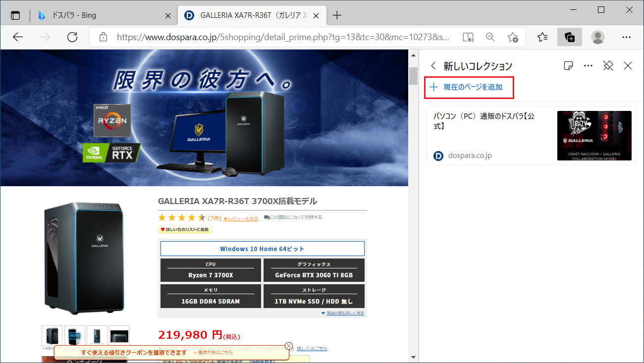
Task: Rename the 新しいコレクション title
Action: click(x=478, y=66)
